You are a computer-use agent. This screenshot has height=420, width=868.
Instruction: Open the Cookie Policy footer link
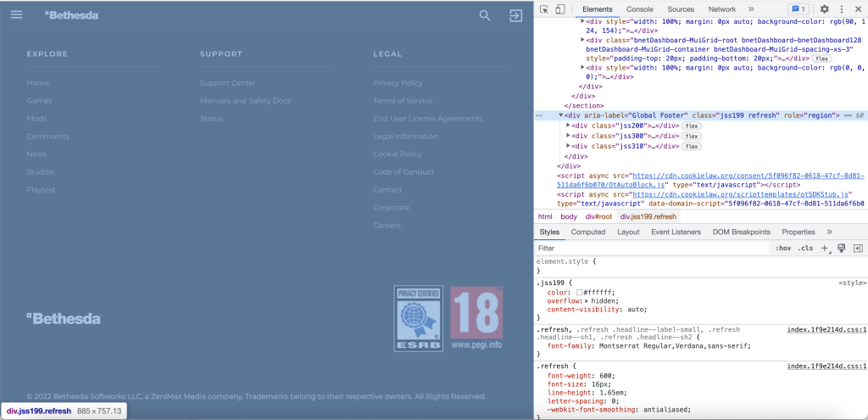pos(397,154)
